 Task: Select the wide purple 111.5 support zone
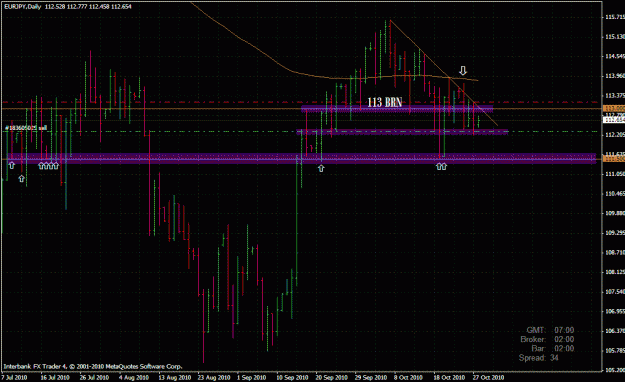point(301,158)
